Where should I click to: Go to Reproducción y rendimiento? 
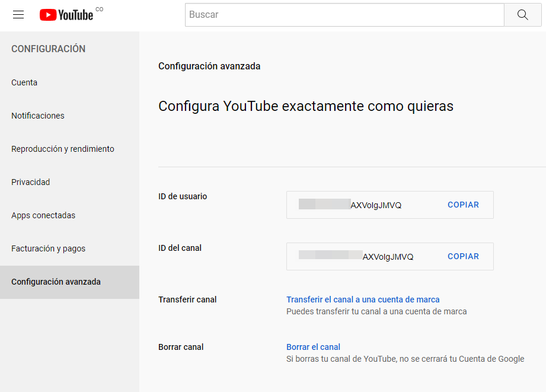point(63,149)
